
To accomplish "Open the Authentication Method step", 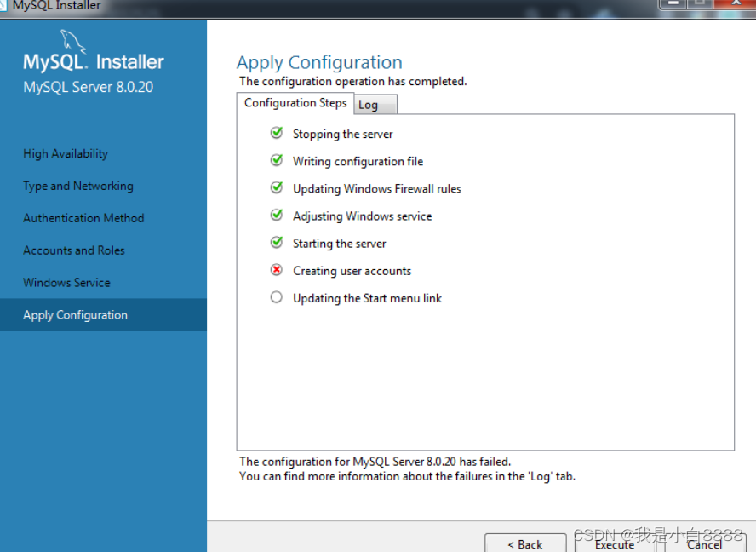I will click(83, 218).
